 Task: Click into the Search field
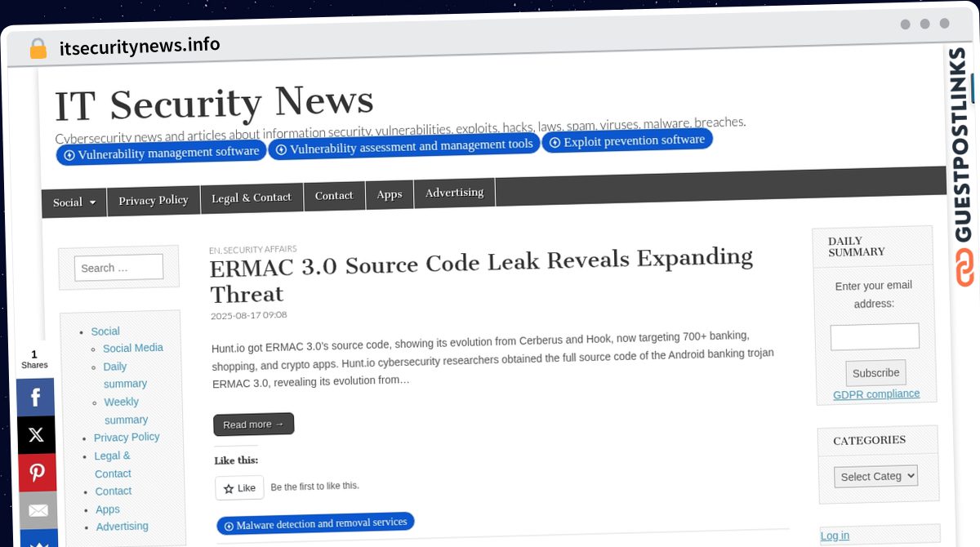[118, 268]
